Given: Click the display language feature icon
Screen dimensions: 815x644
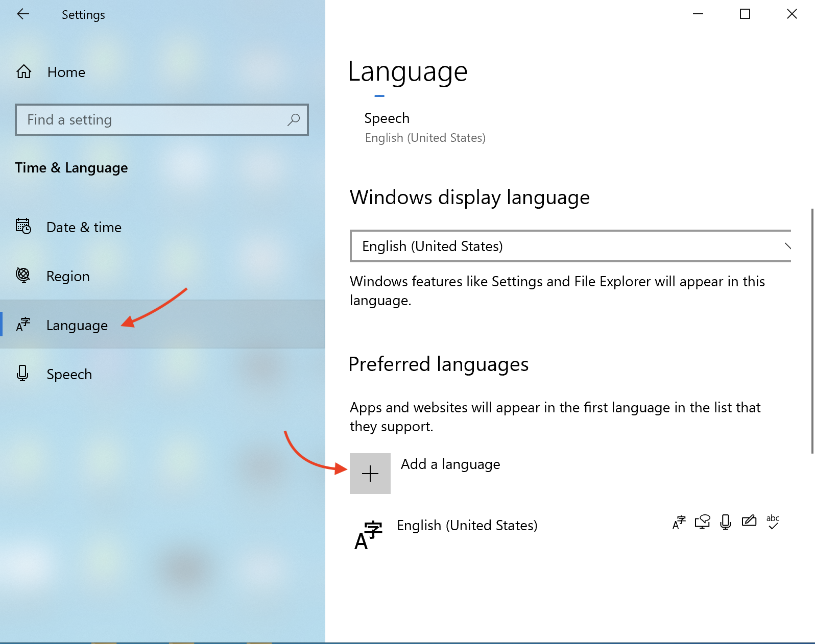Looking at the screenshot, I should [x=679, y=522].
